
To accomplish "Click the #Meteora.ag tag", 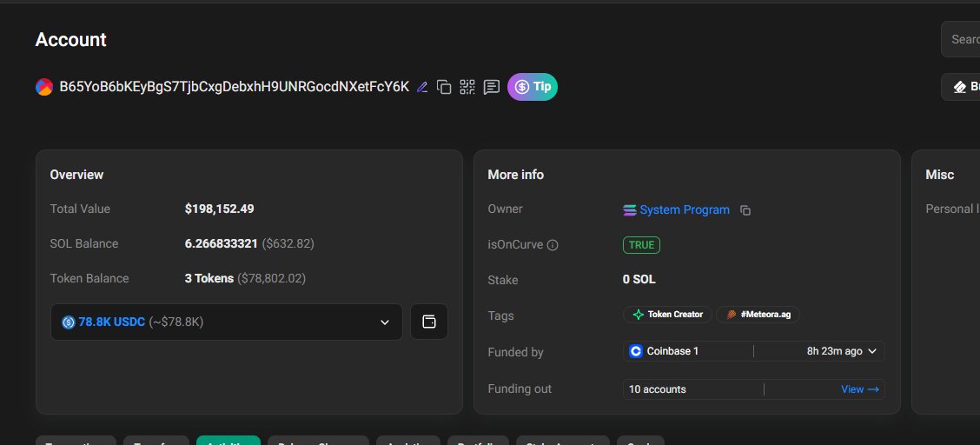I will [x=758, y=315].
